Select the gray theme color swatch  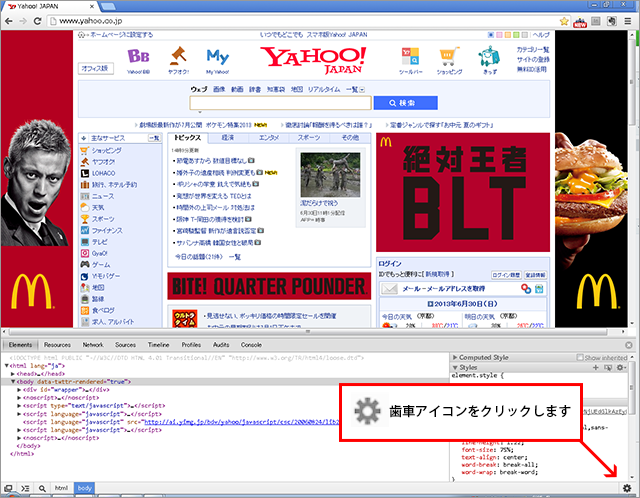pos(525,35)
